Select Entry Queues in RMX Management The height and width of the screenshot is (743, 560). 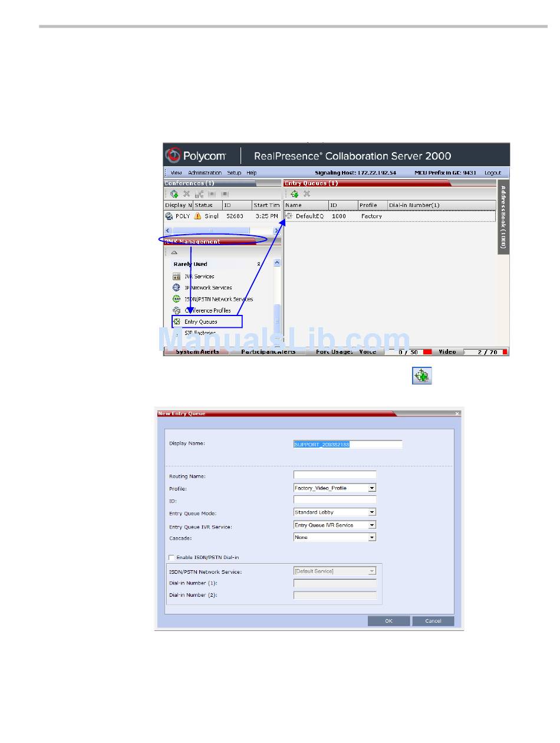click(x=200, y=322)
